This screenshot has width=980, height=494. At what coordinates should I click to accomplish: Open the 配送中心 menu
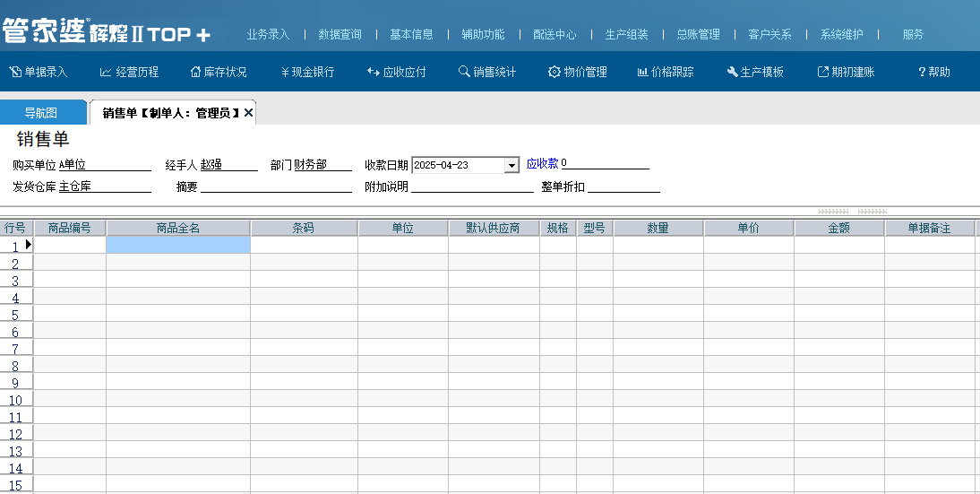[x=555, y=34]
